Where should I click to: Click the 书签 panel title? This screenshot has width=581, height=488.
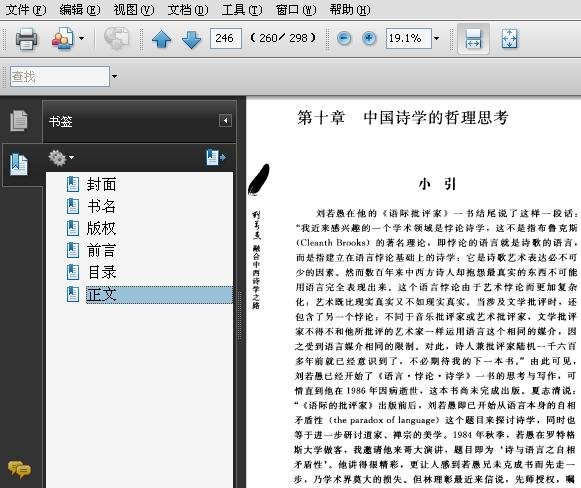pyautogui.click(x=60, y=122)
